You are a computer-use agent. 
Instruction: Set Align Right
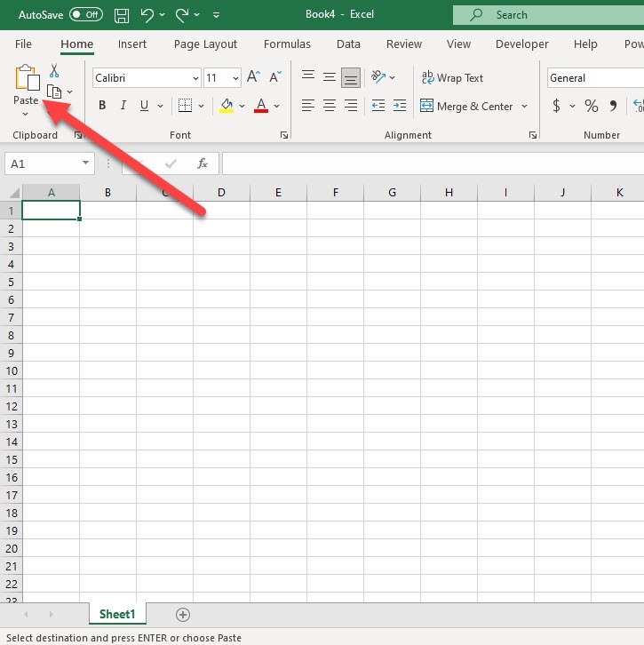(x=351, y=106)
